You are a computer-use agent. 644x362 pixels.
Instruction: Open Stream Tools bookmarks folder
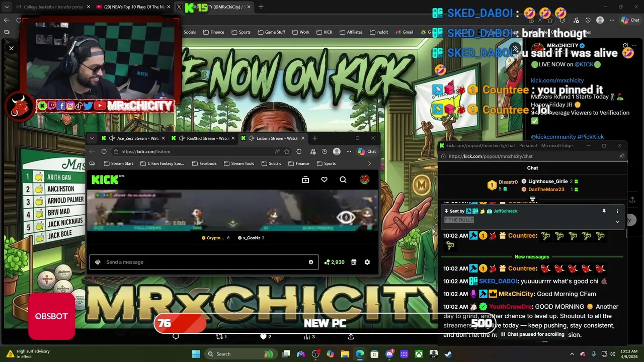click(x=238, y=163)
